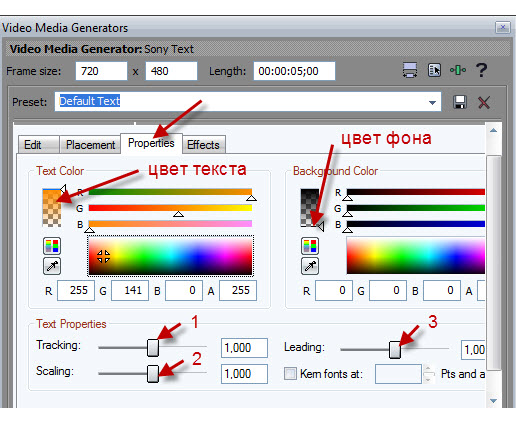Switch to the Effects tab
The width and height of the screenshot is (516, 421).
point(203,145)
